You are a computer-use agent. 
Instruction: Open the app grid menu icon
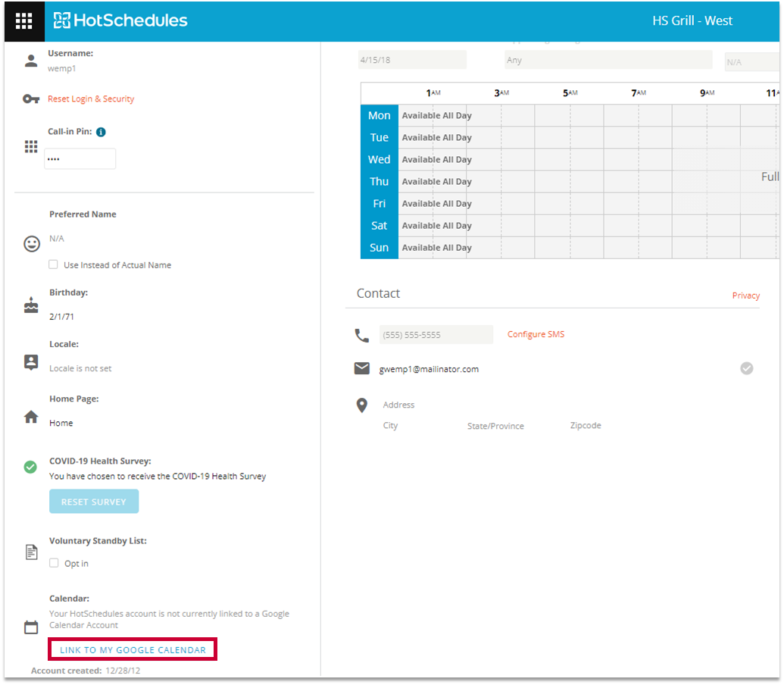23,21
